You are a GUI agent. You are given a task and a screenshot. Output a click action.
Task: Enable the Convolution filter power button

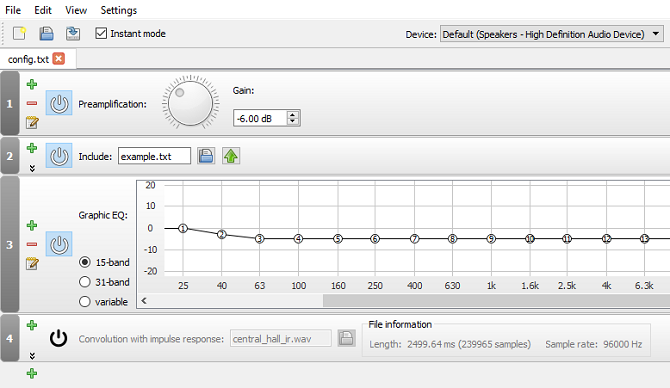(59, 338)
